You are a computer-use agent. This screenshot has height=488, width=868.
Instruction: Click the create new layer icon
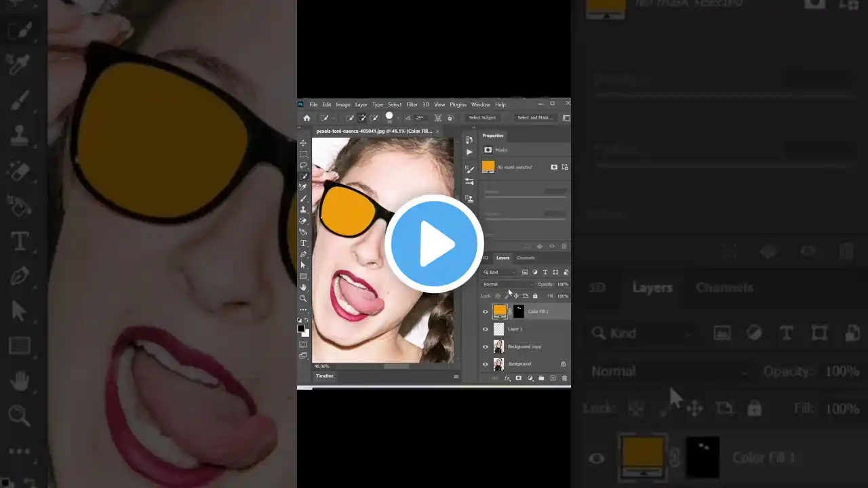[x=553, y=378]
